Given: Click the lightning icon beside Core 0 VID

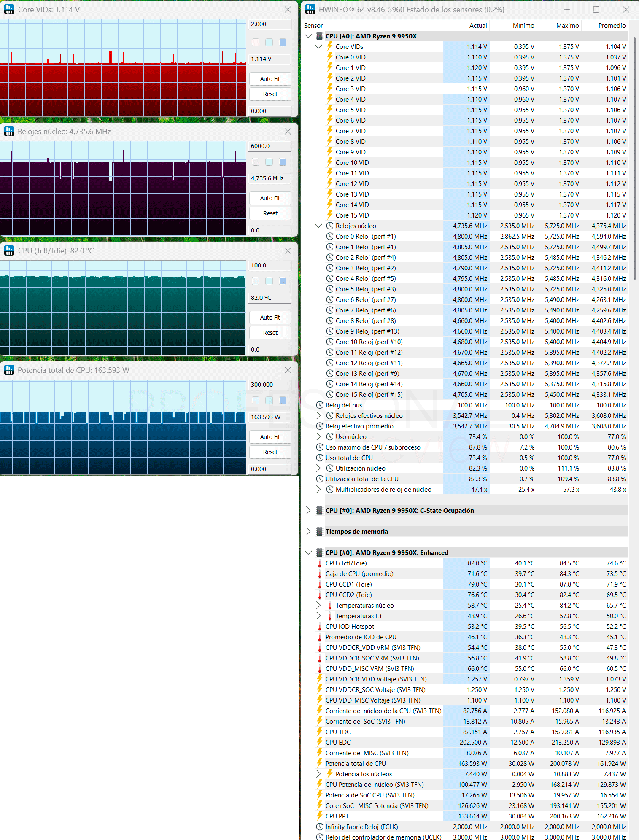Looking at the screenshot, I should 330,57.
